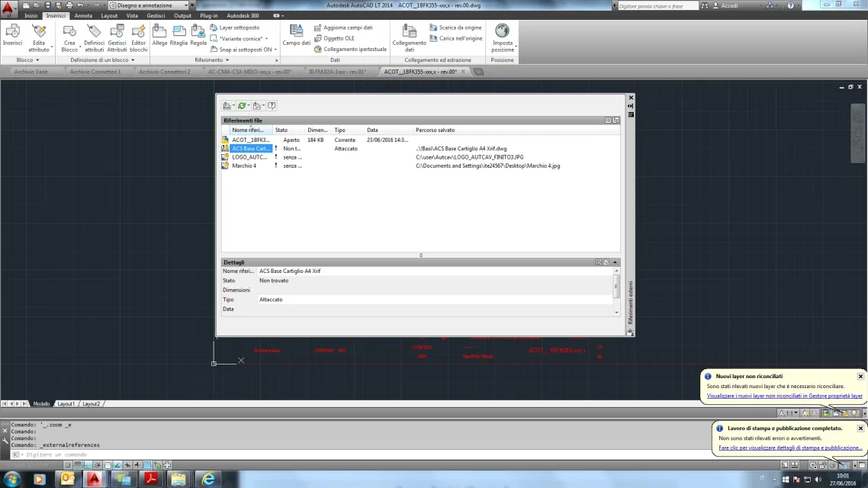This screenshot has width=868, height=488.
Task: Open Collegamento dati tool
Action: [x=409, y=38]
